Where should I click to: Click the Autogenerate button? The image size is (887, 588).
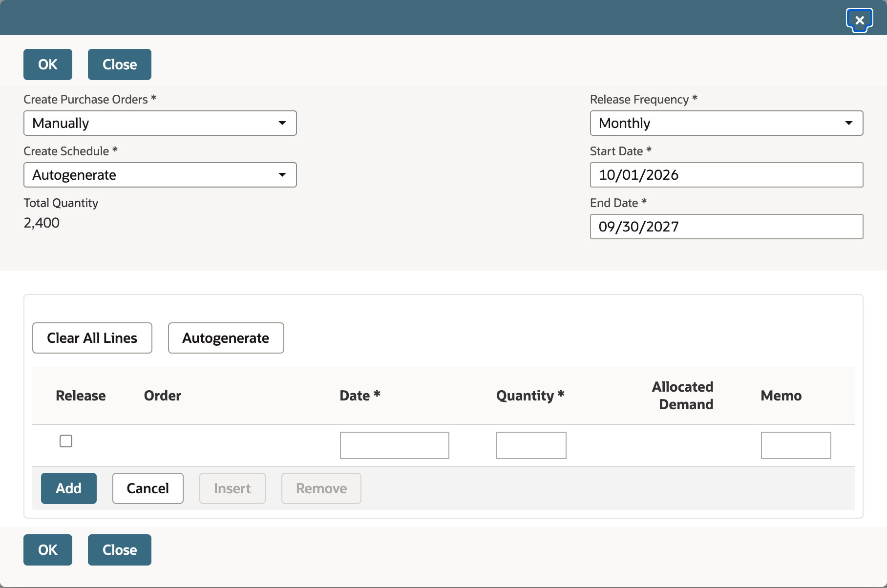pos(226,338)
